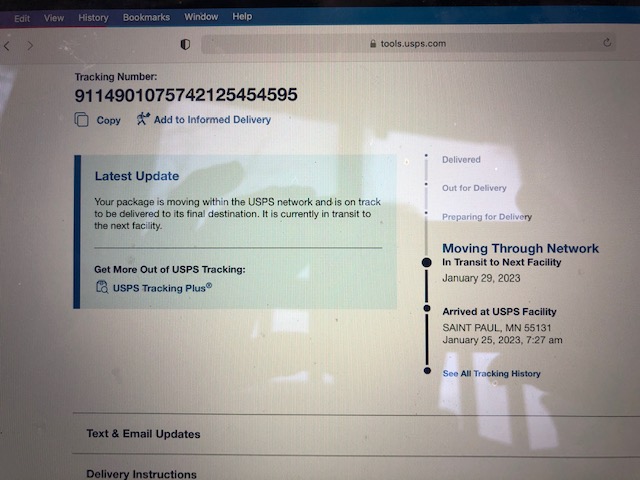Click the January 29, 2023 date
The image size is (640, 480).
click(x=481, y=278)
